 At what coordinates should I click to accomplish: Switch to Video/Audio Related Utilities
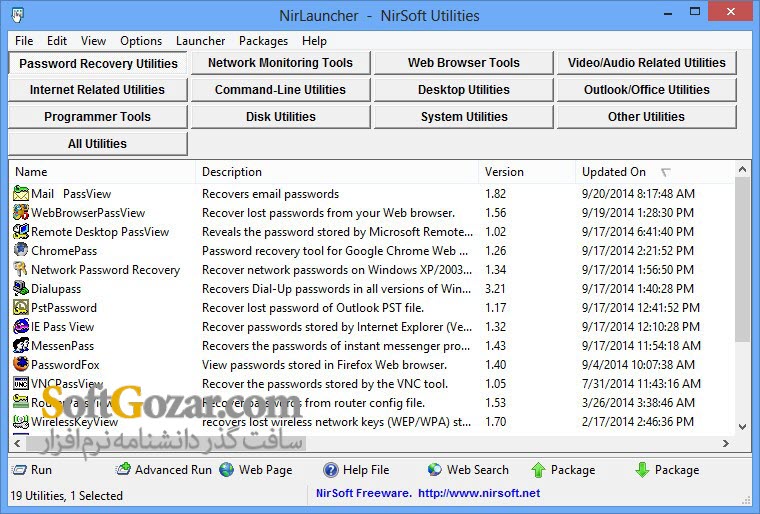[647, 63]
